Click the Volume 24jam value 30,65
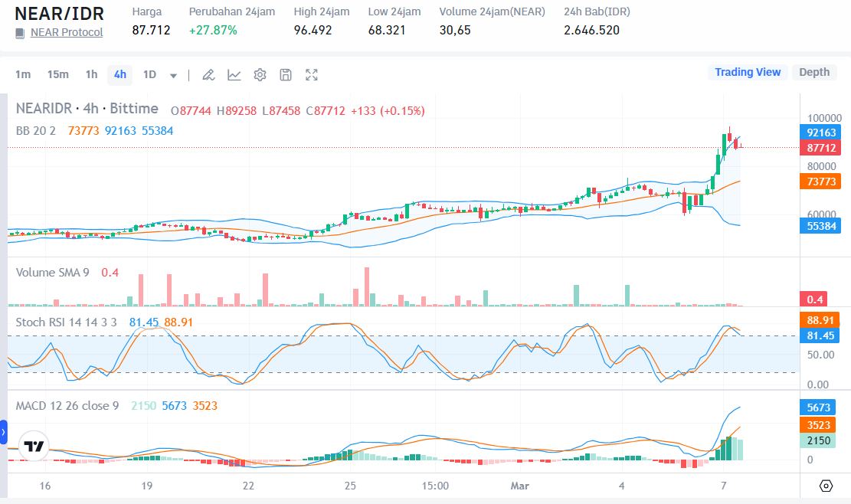Viewport: 851px width, 504px height. (x=455, y=31)
